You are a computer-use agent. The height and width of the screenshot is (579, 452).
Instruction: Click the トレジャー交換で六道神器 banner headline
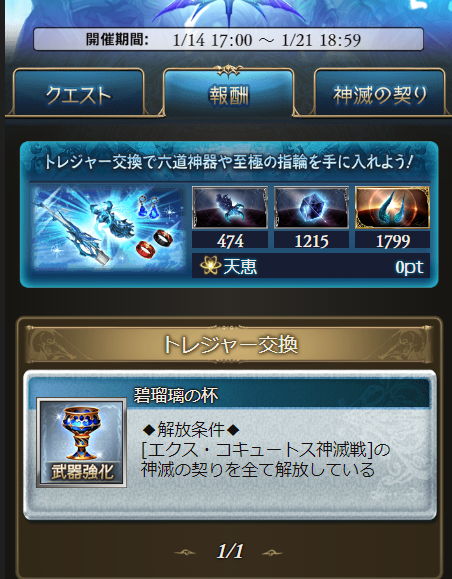pyautogui.click(x=228, y=162)
